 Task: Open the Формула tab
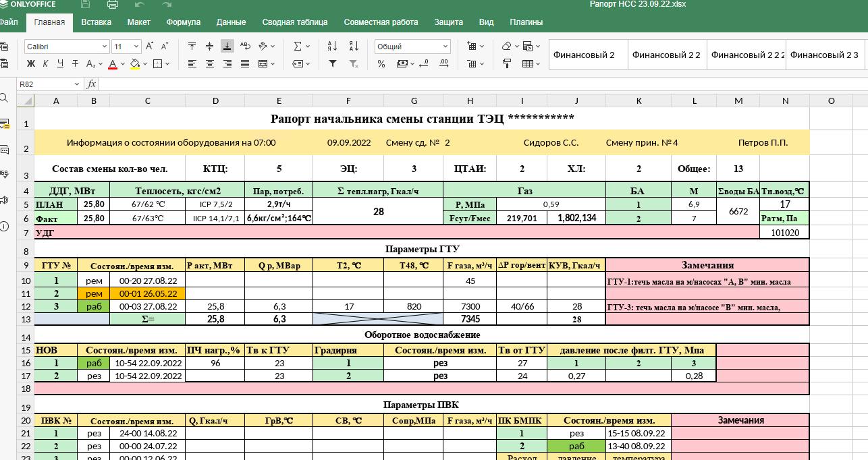(x=183, y=22)
